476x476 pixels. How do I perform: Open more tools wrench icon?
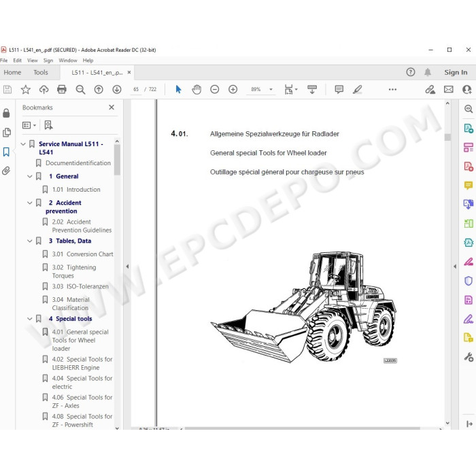click(469, 357)
